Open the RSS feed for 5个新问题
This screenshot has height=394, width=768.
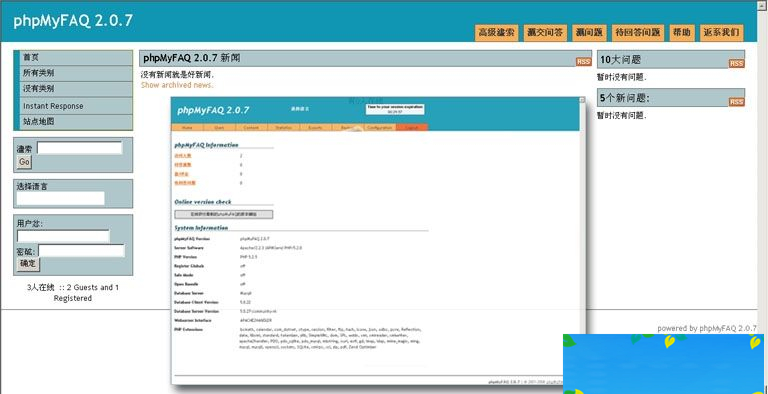pyautogui.click(x=737, y=102)
